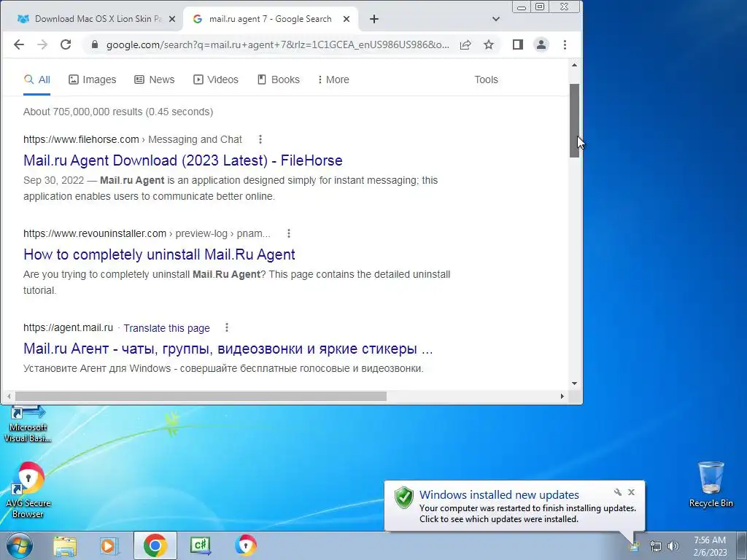Open the network tray icon

(x=656, y=546)
